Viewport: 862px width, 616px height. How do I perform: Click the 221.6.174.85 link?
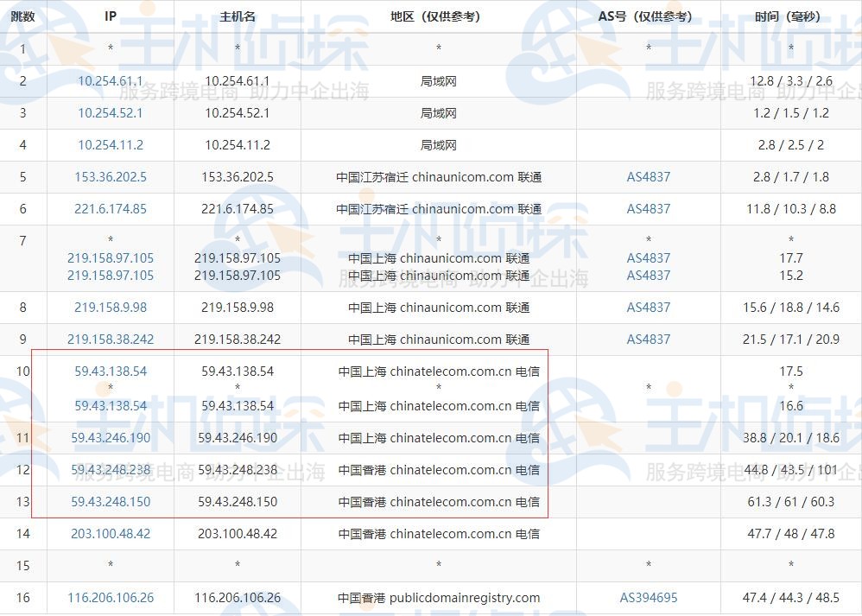click(x=110, y=209)
